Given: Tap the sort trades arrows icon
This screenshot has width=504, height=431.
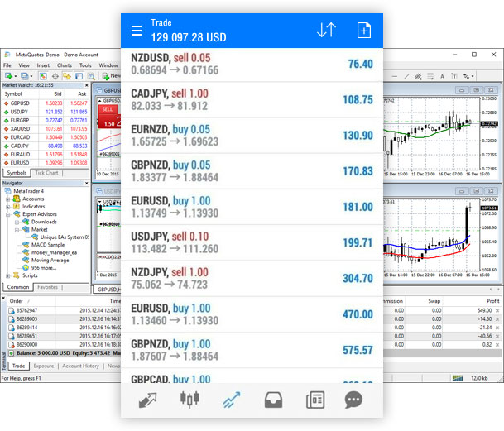Looking at the screenshot, I should tap(326, 30).
